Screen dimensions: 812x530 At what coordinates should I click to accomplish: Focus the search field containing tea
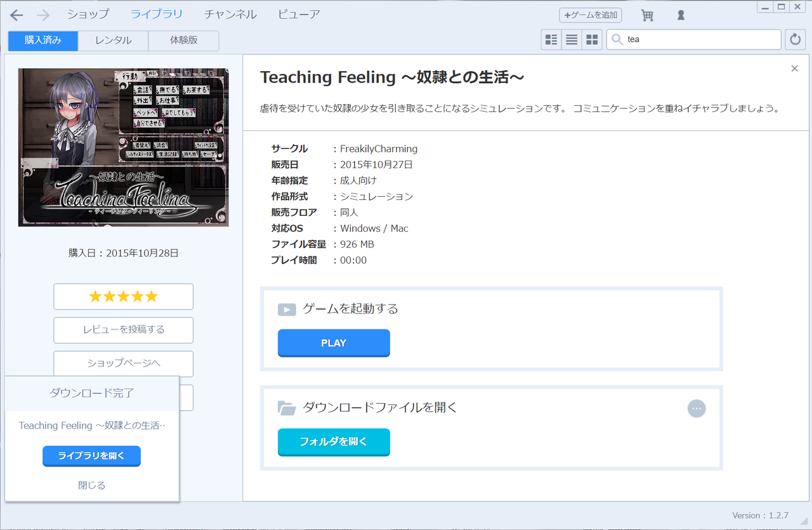tap(694, 39)
